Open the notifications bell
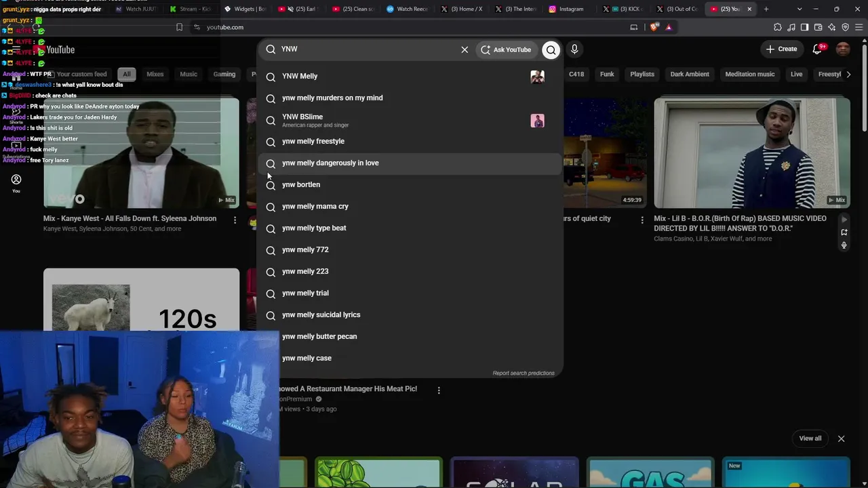Screen dimensions: 868x488 [817, 49]
